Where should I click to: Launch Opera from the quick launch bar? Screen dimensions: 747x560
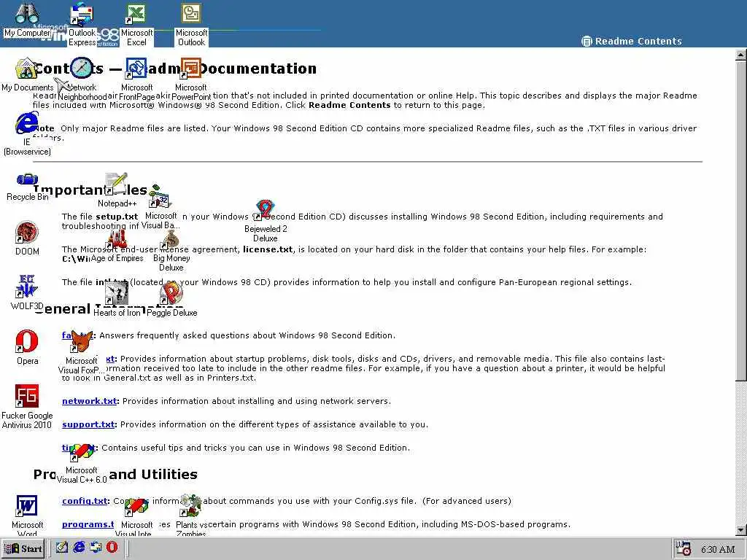click(112, 548)
